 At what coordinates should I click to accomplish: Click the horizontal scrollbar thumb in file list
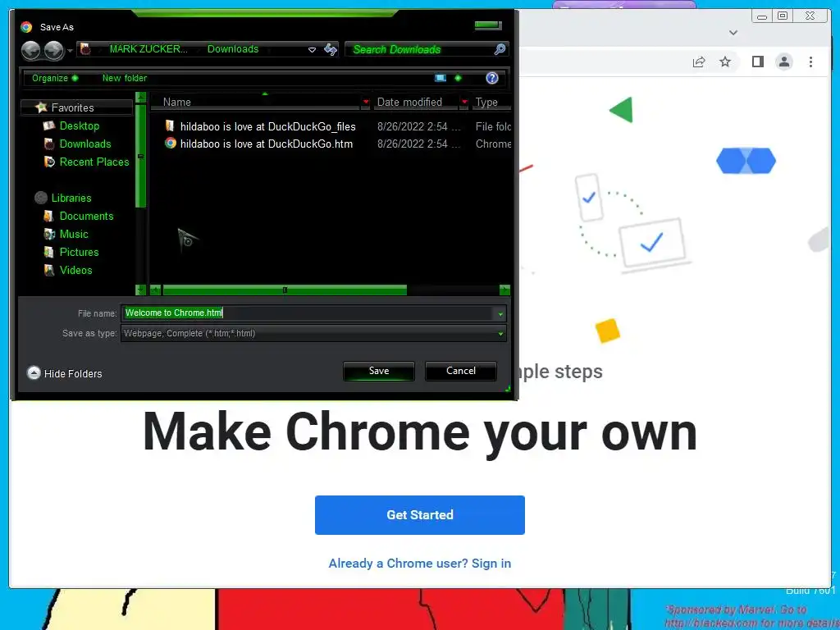click(285, 290)
